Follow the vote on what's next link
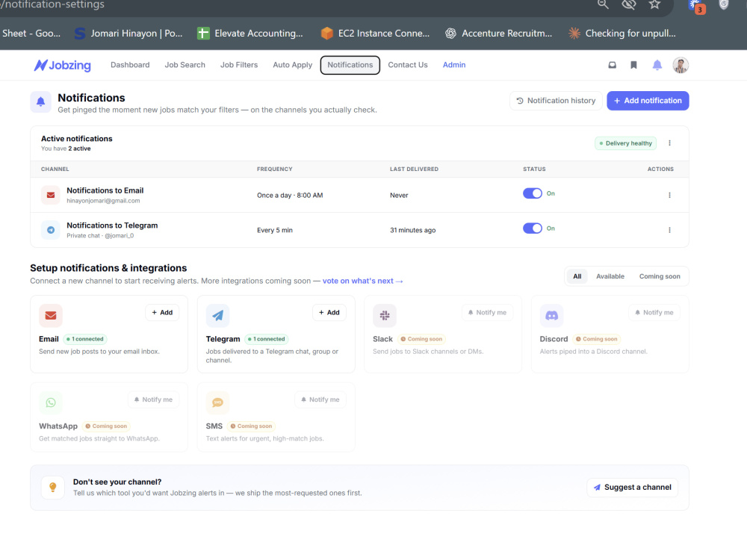747x560 pixels. pyautogui.click(x=362, y=281)
